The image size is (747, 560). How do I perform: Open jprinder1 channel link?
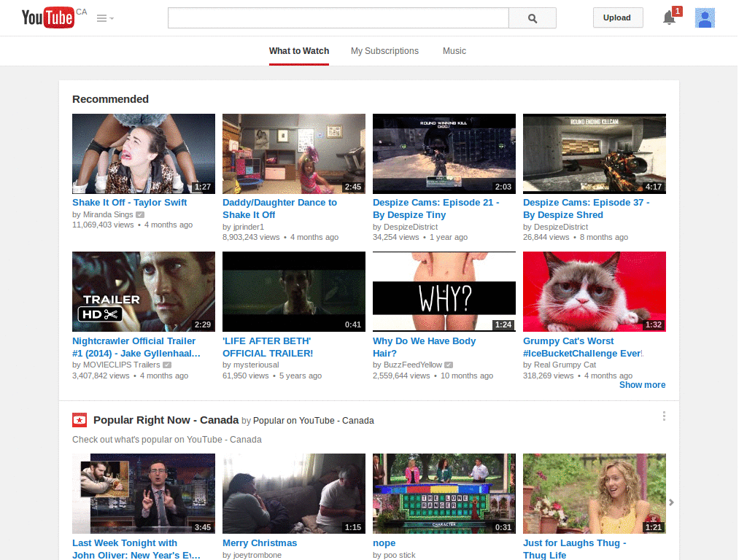point(248,227)
